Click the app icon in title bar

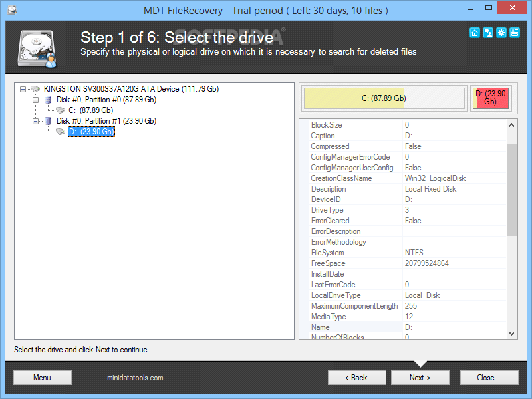(x=12, y=10)
